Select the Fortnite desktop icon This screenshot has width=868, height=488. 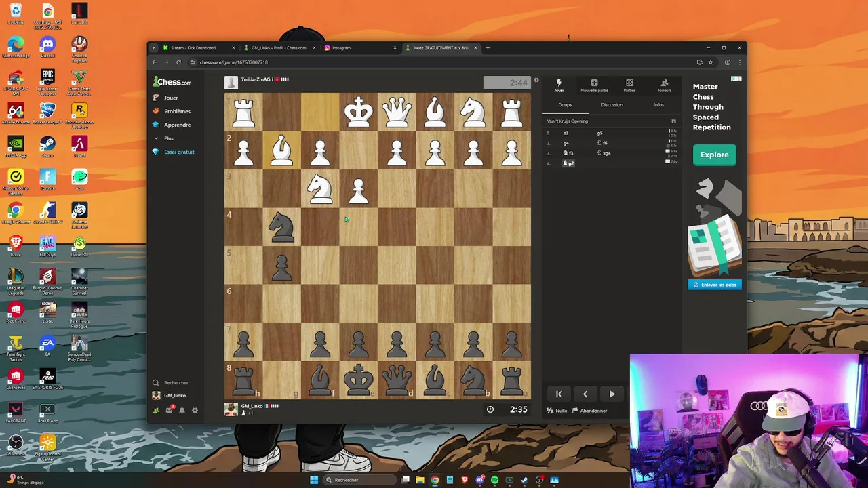coord(47,180)
